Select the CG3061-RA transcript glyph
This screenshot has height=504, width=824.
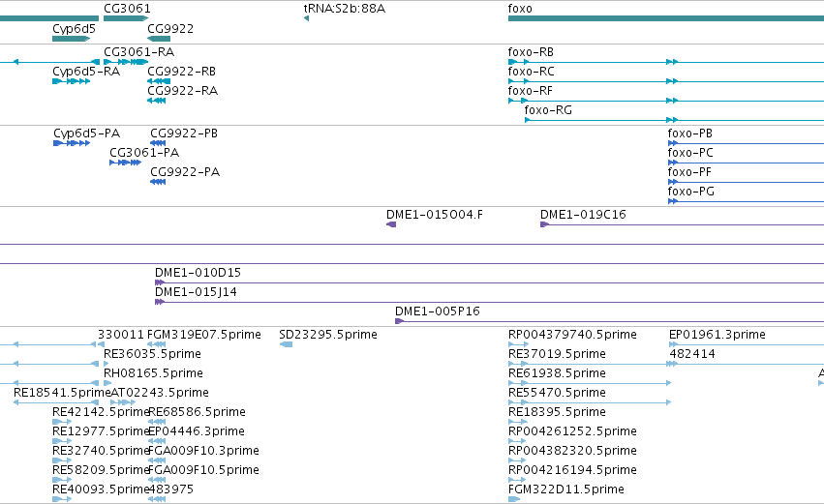click(x=126, y=62)
